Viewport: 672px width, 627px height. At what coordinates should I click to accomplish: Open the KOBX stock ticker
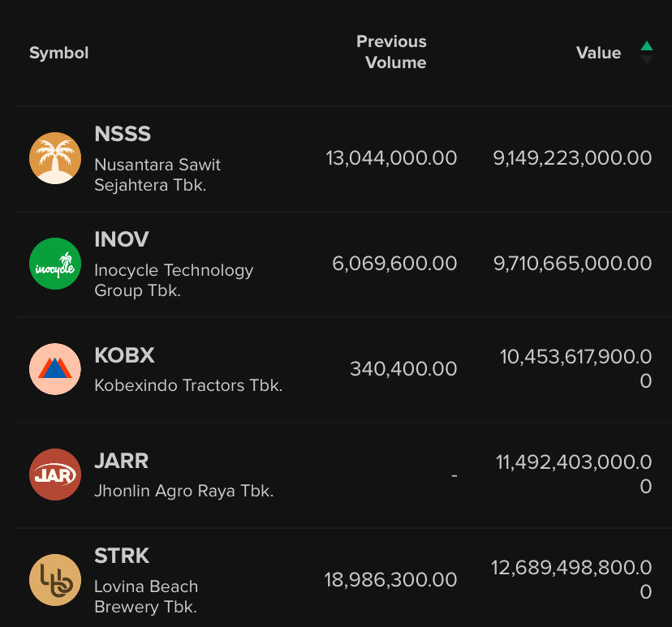click(124, 355)
